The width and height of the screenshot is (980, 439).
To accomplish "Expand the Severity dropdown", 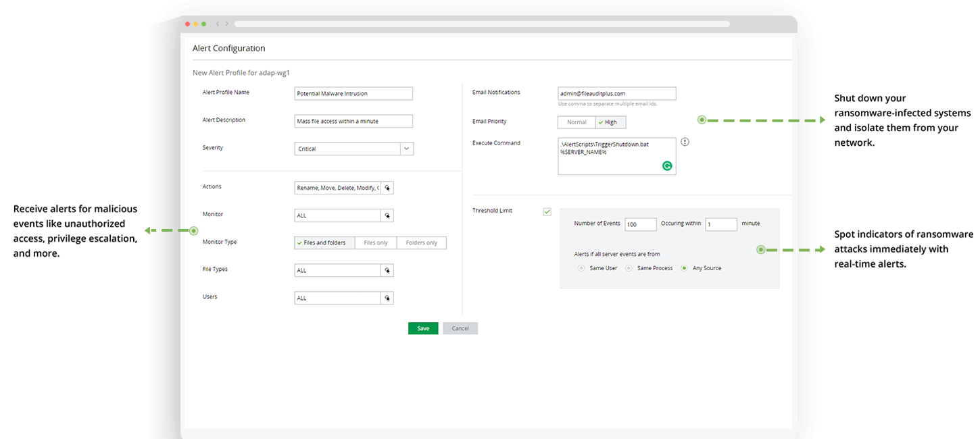I will [406, 149].
